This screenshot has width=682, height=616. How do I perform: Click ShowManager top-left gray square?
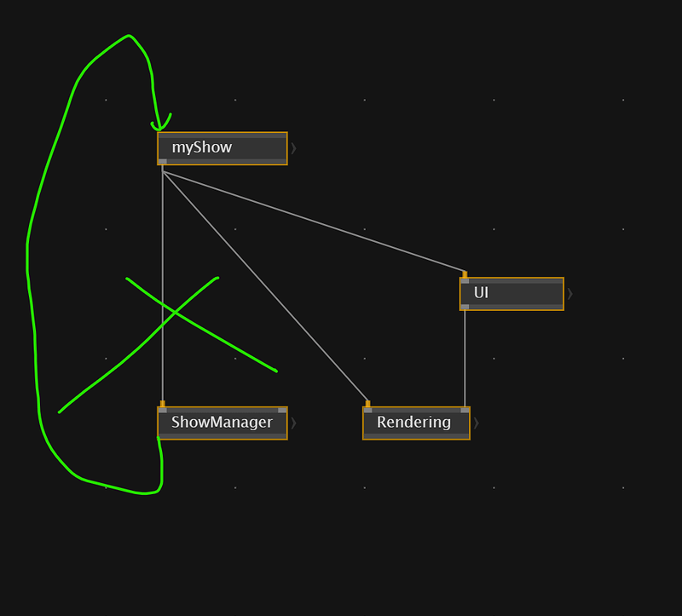tap(162, 410)
